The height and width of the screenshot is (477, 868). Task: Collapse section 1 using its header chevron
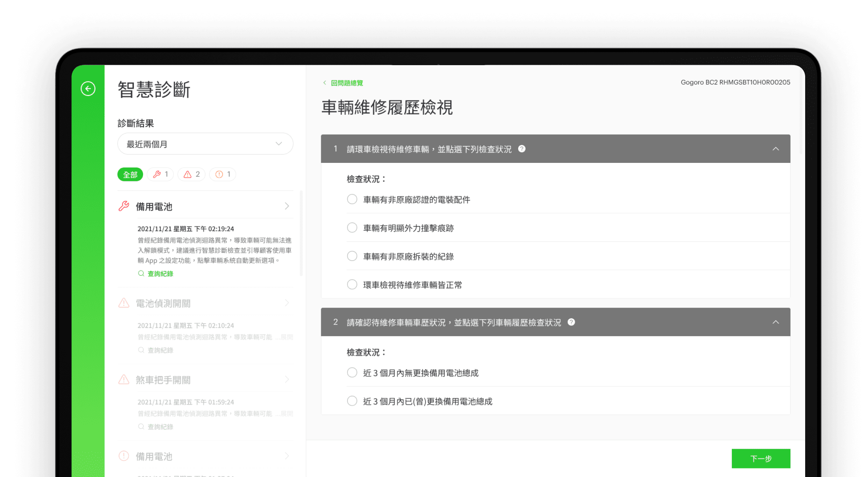point(775,149)
